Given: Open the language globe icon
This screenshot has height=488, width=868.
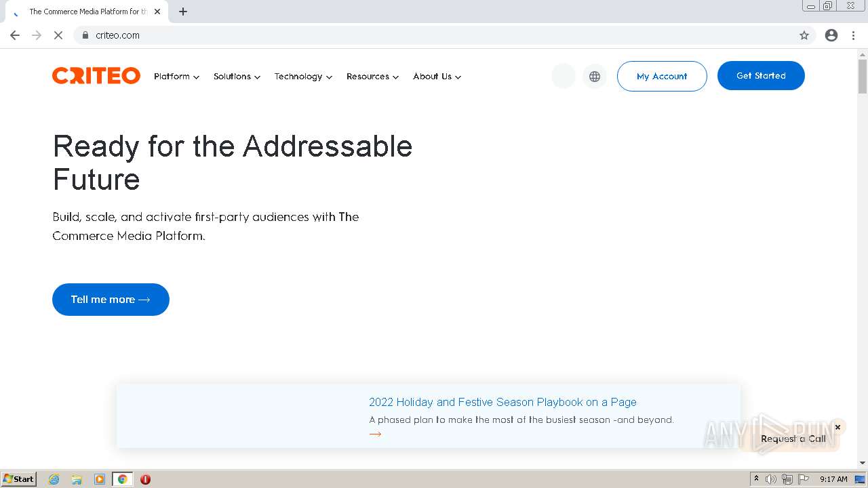Looking at the screenshot, I should pyautogui.click(x=595, y=77).
